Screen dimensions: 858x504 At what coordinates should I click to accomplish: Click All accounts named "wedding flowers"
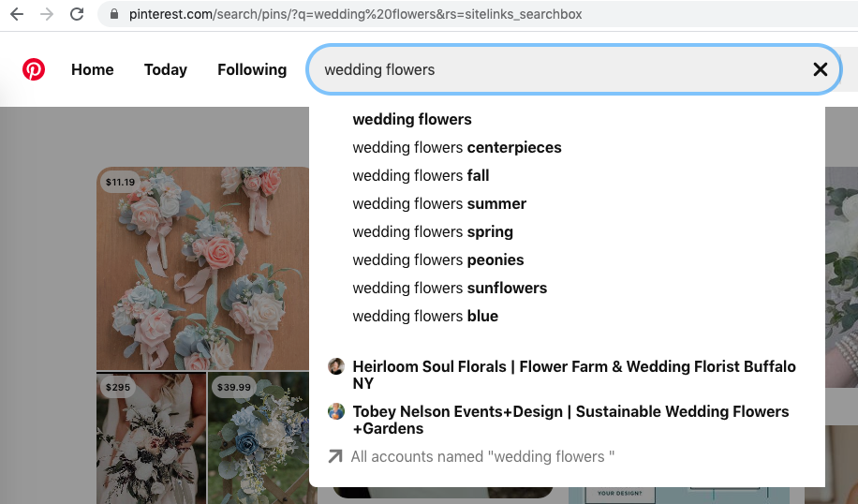pos(482,456)
